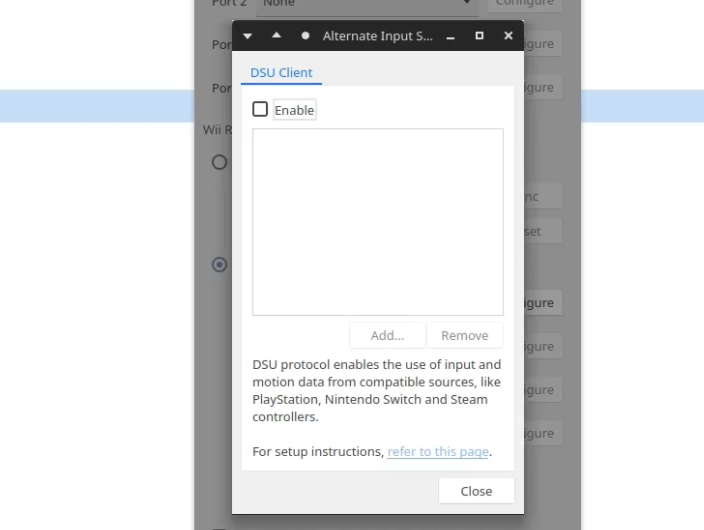
Task: Click the partially hidden Sync button
Action: (x=542, y=197)
